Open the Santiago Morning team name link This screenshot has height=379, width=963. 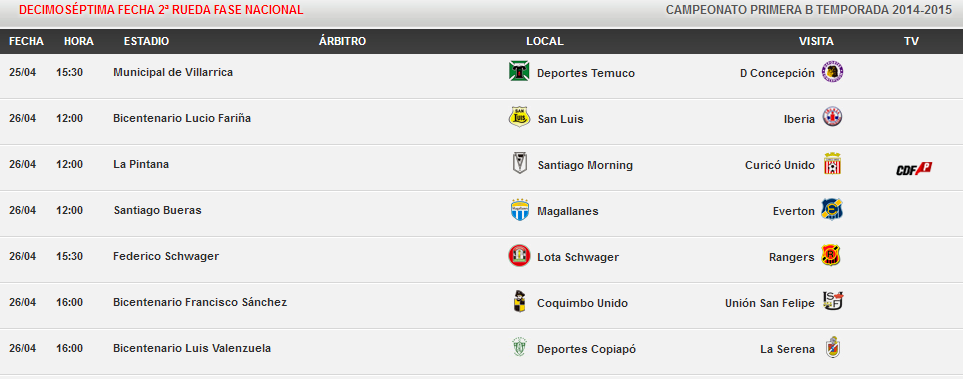[x=585, y=165]
